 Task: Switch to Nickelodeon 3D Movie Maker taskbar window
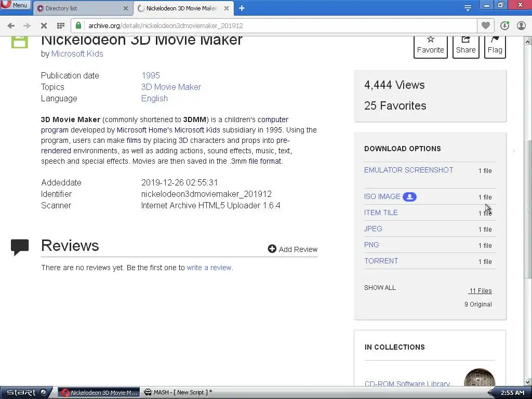tap(99, 393)
